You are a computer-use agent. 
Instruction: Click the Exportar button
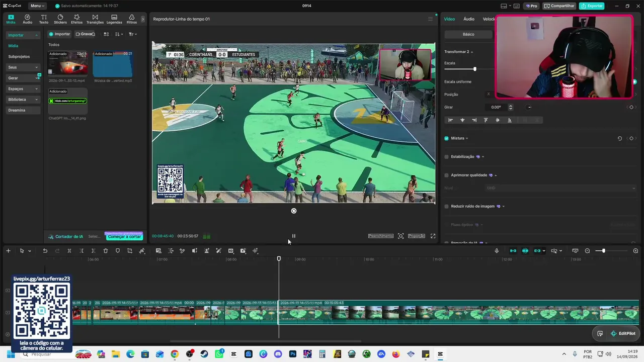[x=592, y=6]
